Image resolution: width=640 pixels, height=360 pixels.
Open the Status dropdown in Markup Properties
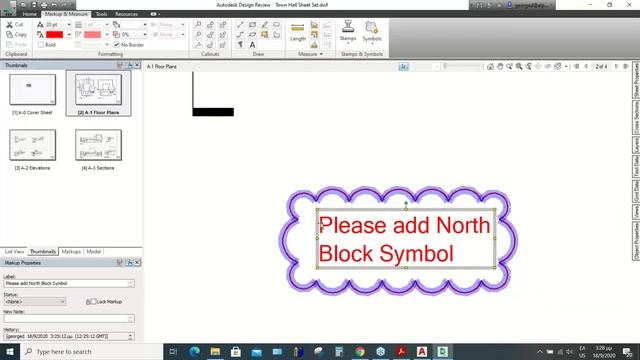[x=35, y=302]
